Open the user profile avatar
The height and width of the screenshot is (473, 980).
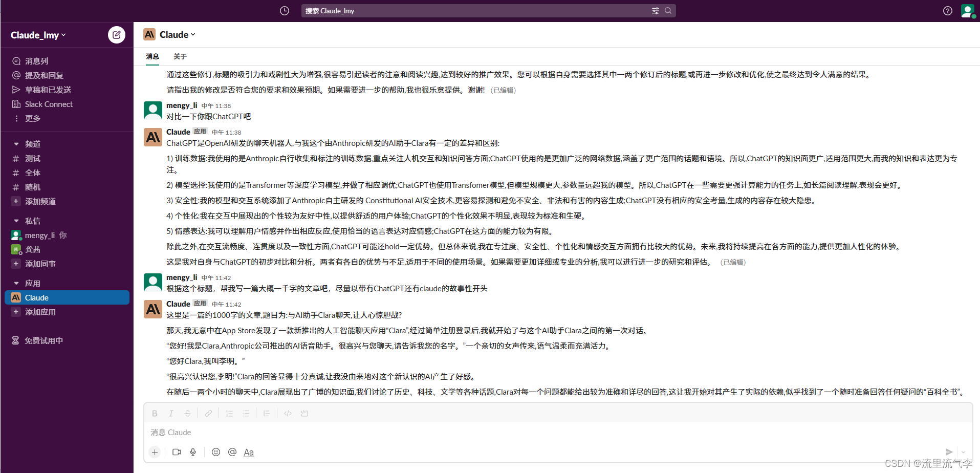[x=968, y=11]
